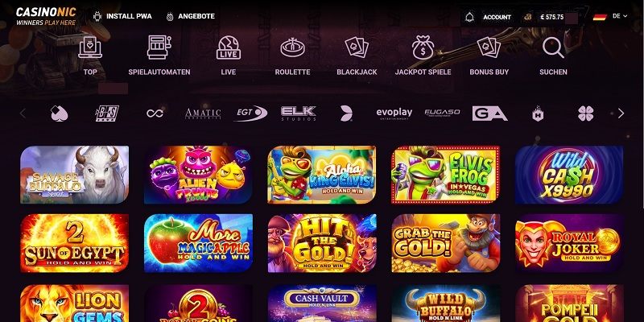Image resolution: width=644 pixels, height=322 pixels.
Task: Open the Sun of Egypt 2 game
Action: [74, 243]
